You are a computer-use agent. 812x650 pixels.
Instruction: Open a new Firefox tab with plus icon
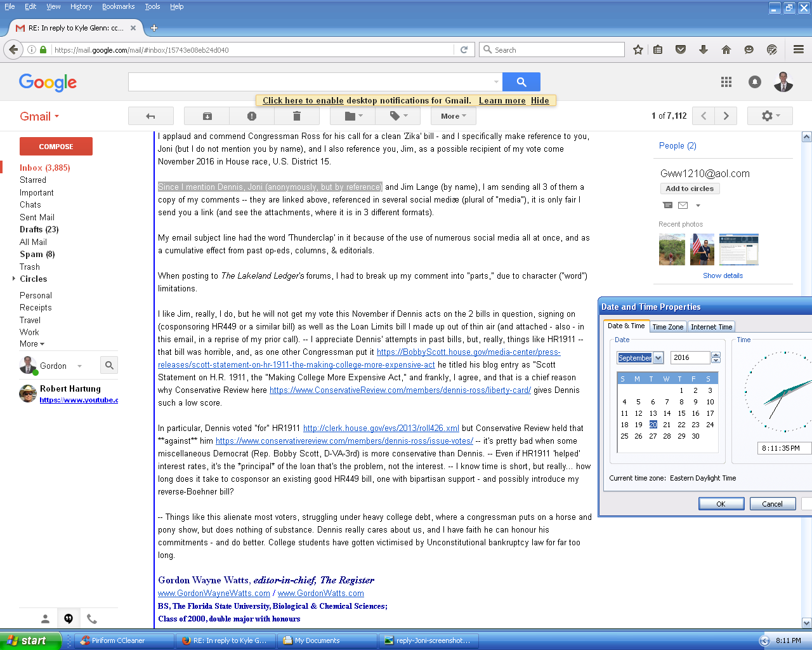[x=154, y=28]
